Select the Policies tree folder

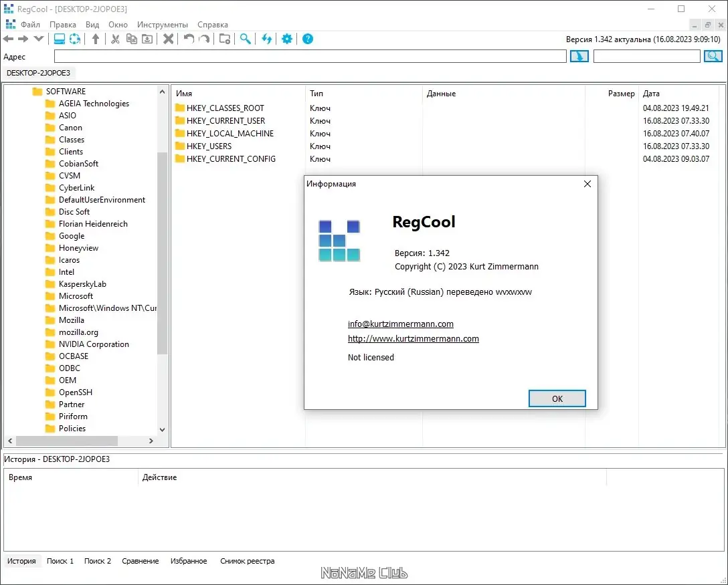(x=72, y=429)
